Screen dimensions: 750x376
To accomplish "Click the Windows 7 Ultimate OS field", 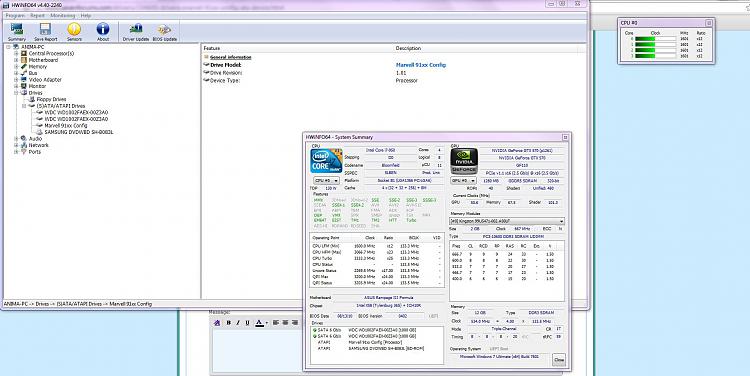I will pyautogui.click(x=500, y=356).
